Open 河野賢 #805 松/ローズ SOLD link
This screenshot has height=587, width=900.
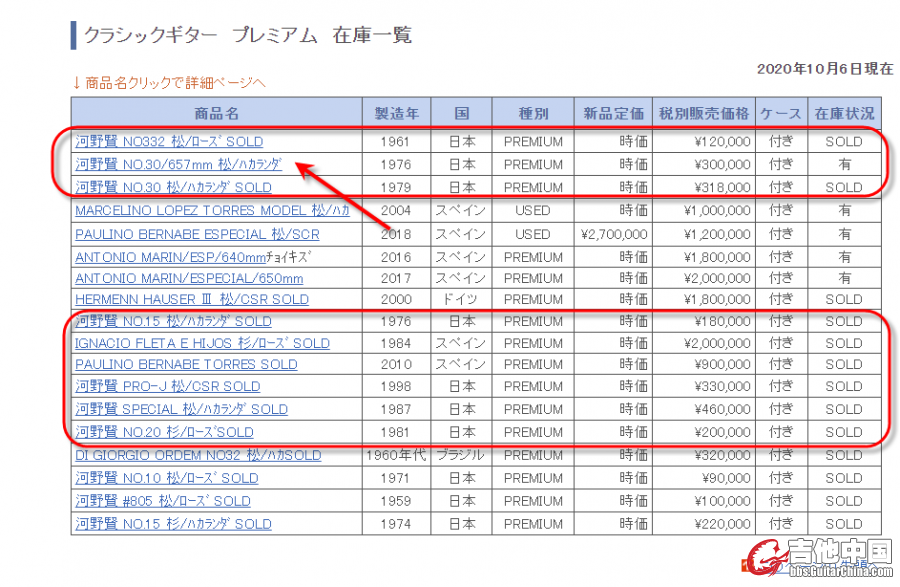pos(163,502)
